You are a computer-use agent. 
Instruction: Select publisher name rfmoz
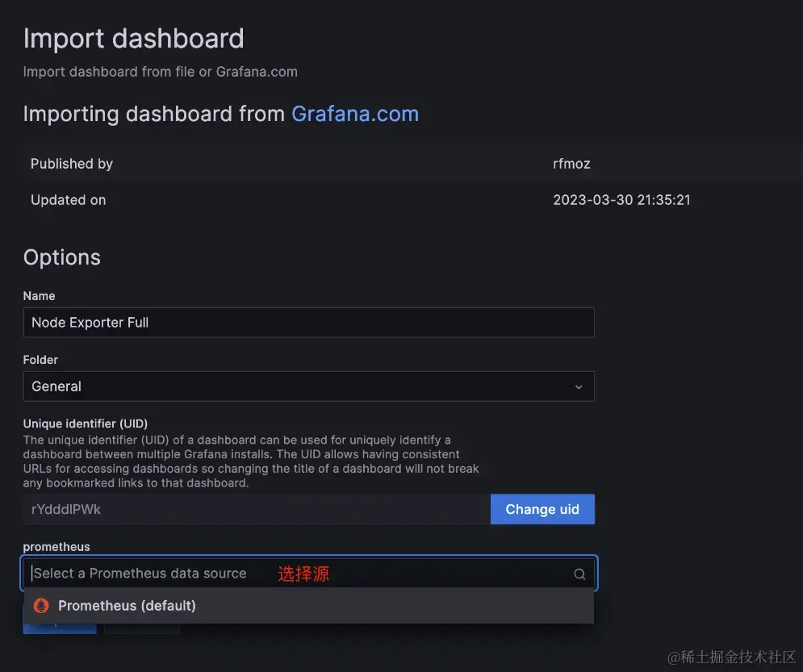coord(571,164)
